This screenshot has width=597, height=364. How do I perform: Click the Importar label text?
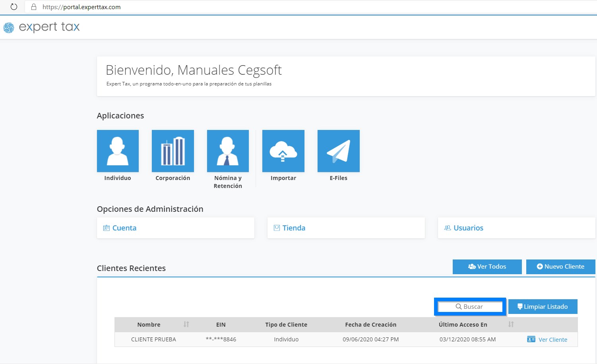(283, 178)
